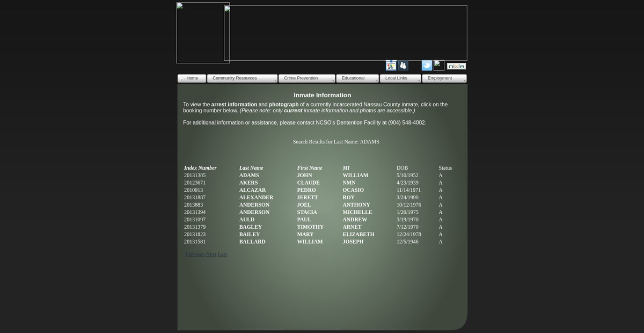Screen dimensions: 644x333
Task: Select last name ADAMS in table
Action: tap(249, 176)
